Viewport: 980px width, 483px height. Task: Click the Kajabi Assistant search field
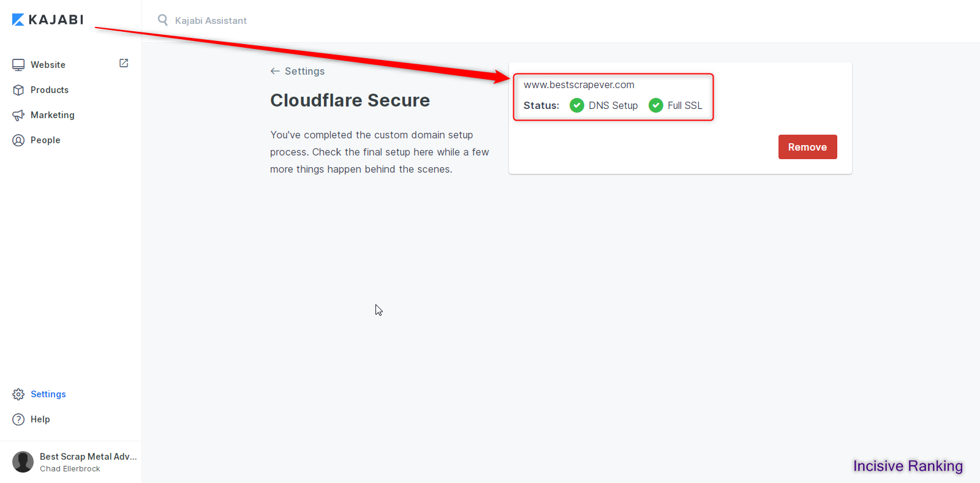(211, 20)
